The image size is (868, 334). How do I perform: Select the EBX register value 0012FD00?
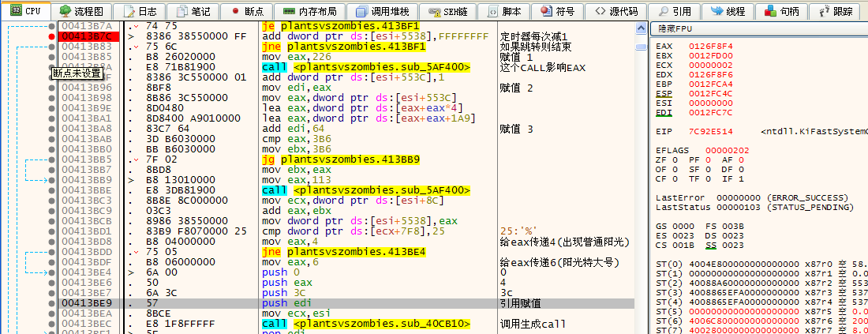click(711, 55)
